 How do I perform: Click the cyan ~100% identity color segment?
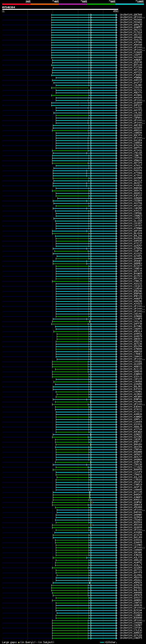click(130, 4)
